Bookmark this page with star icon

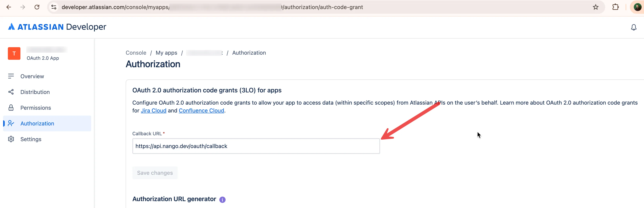click(x=596, y=7)
